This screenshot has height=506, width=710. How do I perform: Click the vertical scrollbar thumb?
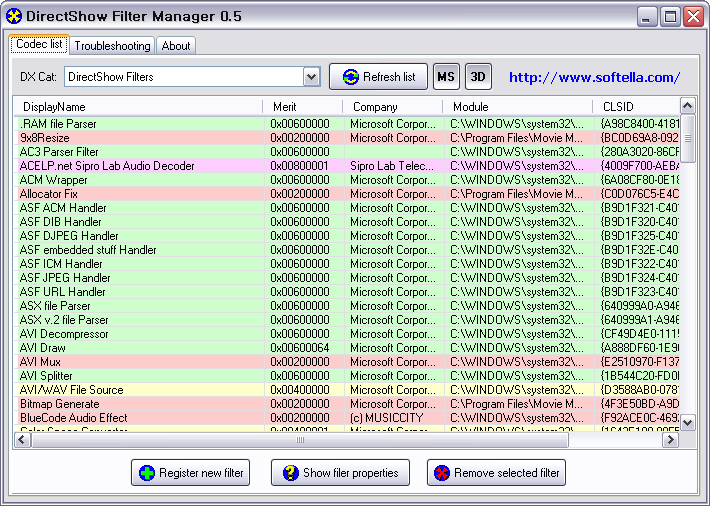pyautogui.click(x=688, y=138)
